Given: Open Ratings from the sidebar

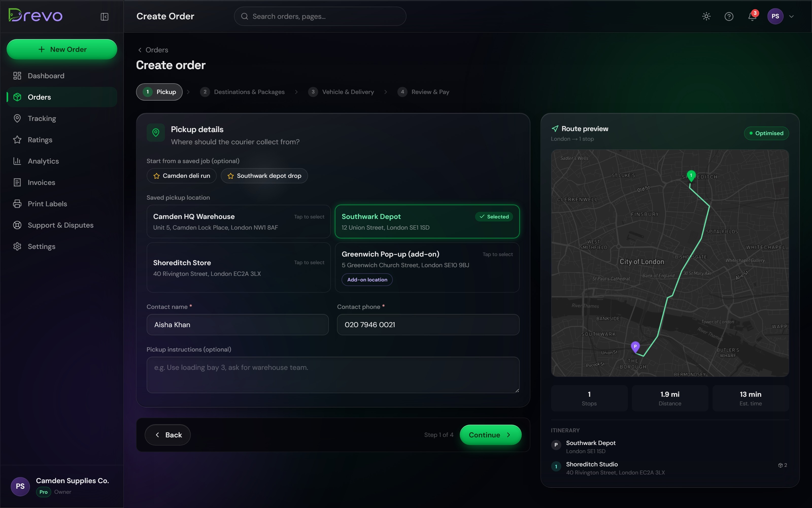Looking at the screenshot, I should click(x=62, y=140).
